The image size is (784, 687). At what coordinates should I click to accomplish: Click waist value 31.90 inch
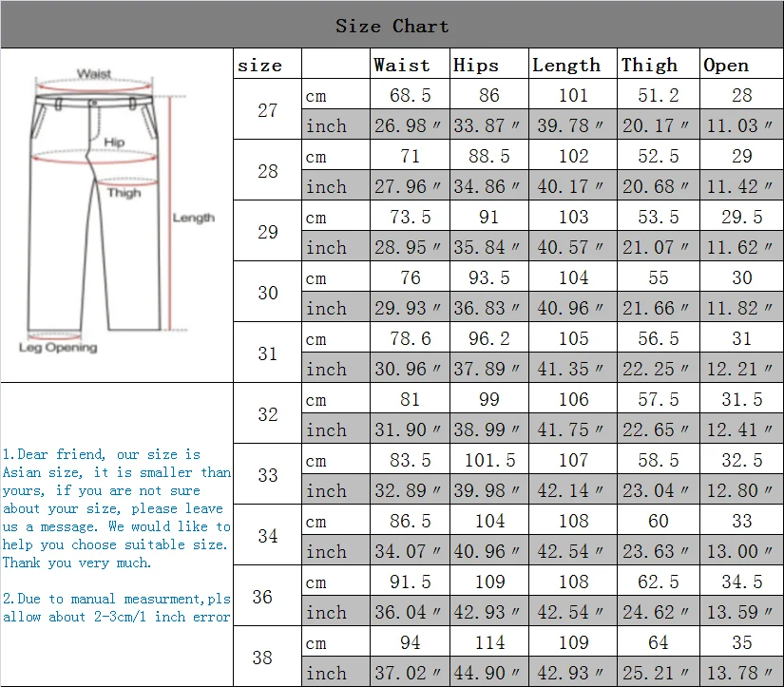[x=408, y=429]
